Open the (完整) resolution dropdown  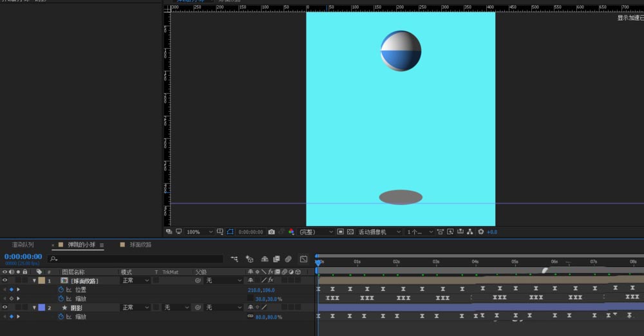316,232
